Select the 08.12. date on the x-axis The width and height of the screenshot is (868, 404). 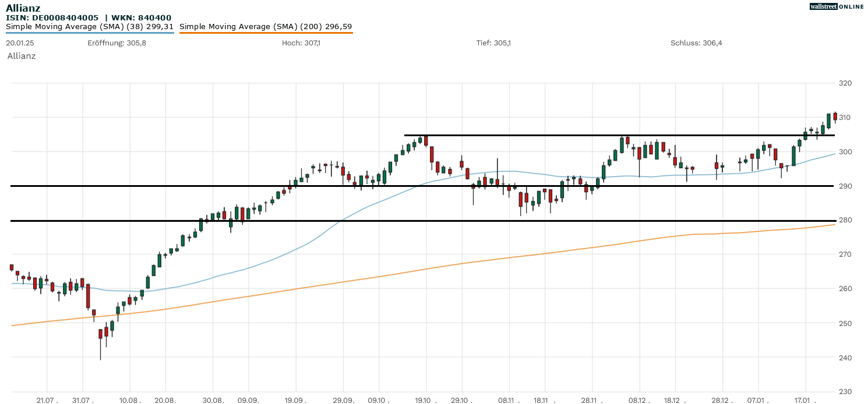pos(640,401)
